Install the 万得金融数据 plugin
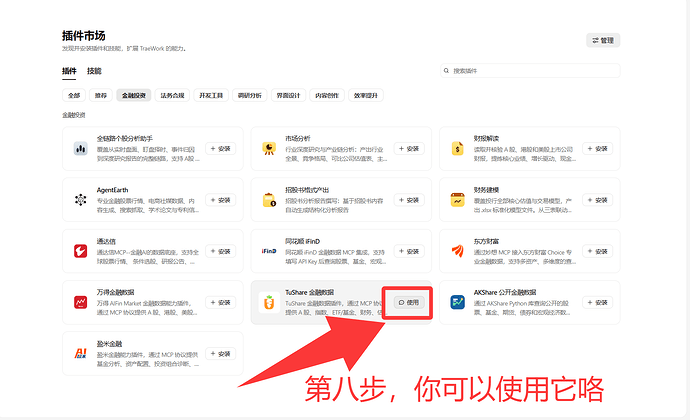690x420 pixels. coord(220,302)
